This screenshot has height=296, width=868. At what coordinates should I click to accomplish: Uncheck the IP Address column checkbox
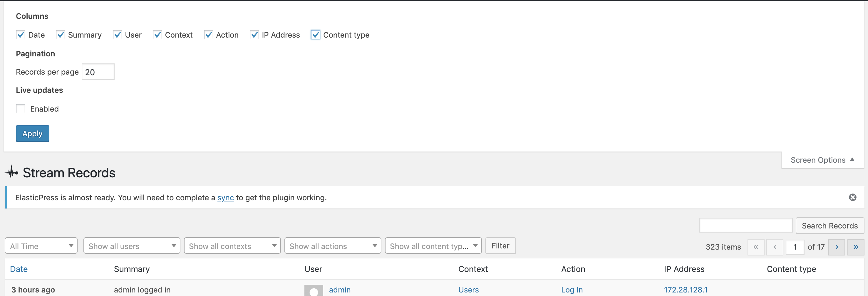[x=254, y=35]
